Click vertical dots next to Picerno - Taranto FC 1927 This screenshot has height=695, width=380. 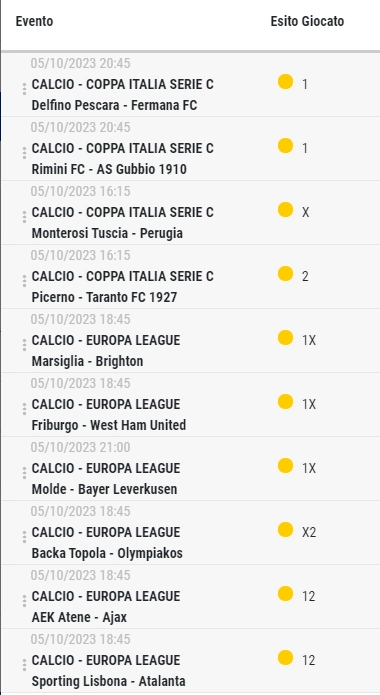tap(24, 281)
